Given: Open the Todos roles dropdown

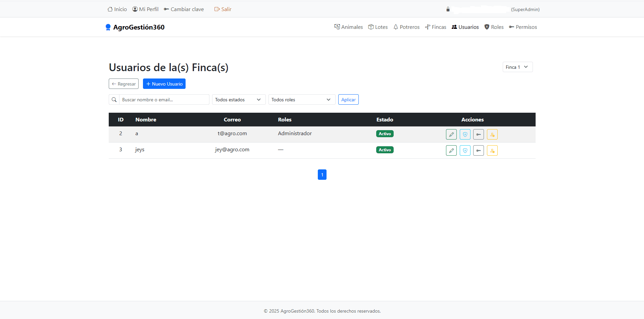Looking at the screenshot, I should (x=301, y=99).
